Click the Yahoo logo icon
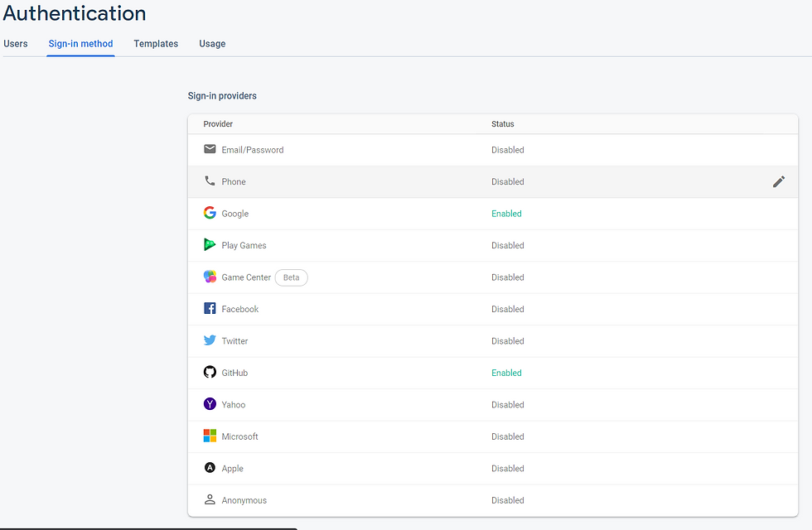This screenshot has width=812, height=530. (x=210, y=404)
